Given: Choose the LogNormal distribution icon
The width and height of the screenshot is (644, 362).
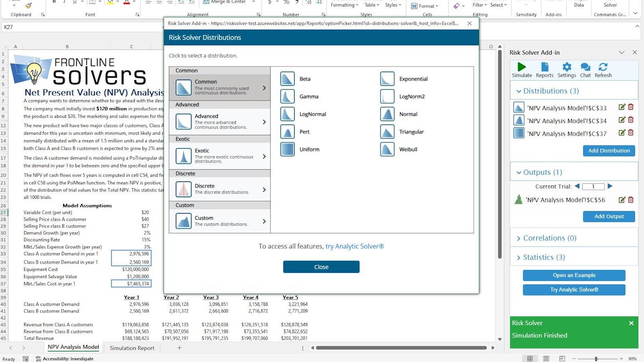Looking at the screenshot, I should pyautogui.click(x=287, y=114).
